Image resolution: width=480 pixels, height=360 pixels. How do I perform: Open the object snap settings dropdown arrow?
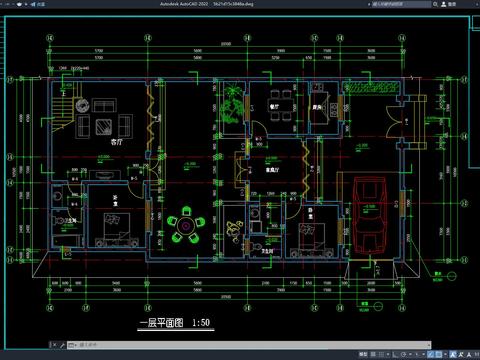coord(445,354)
